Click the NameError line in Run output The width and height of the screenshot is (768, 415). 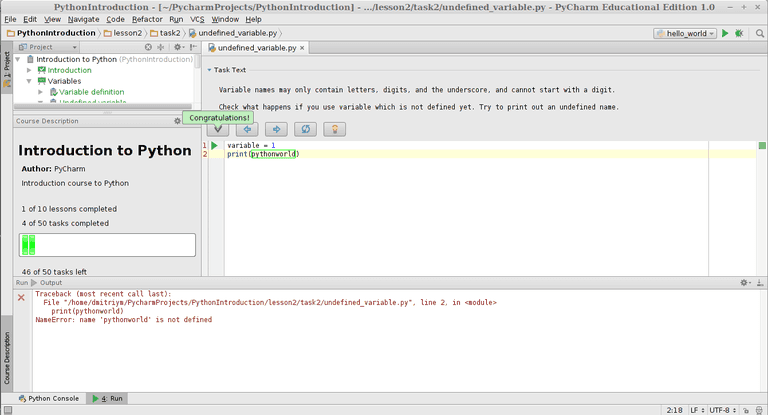pos(123,319)
